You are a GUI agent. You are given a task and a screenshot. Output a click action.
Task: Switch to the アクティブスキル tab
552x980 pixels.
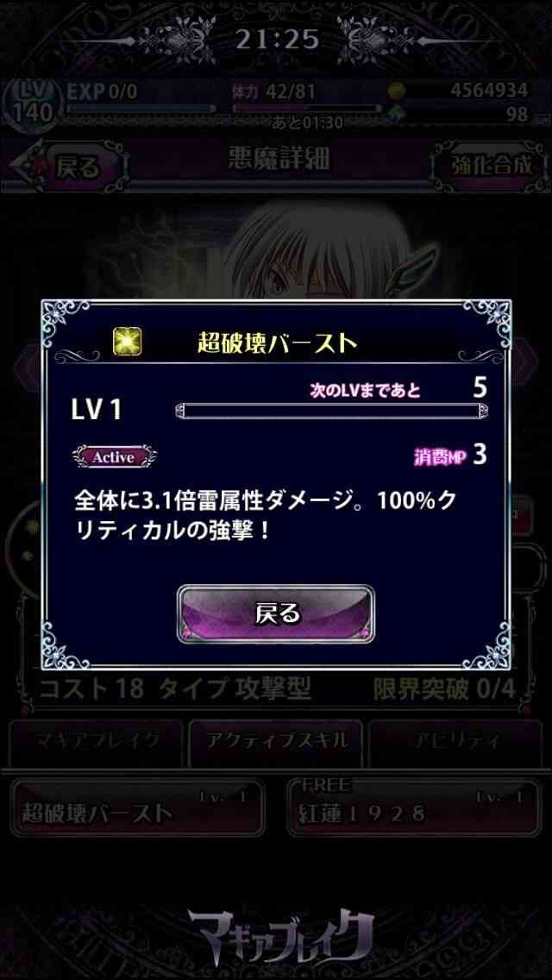tap(276, 742)
